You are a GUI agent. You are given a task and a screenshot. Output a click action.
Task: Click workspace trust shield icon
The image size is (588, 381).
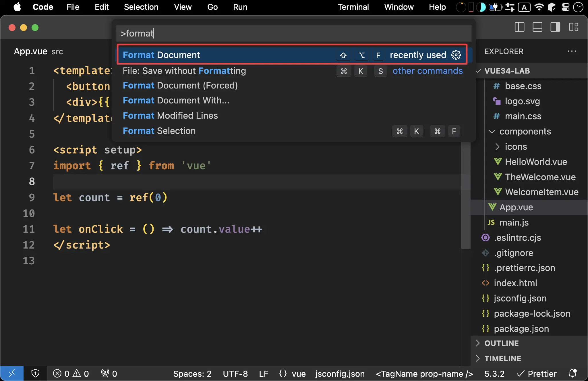point(35,374)
